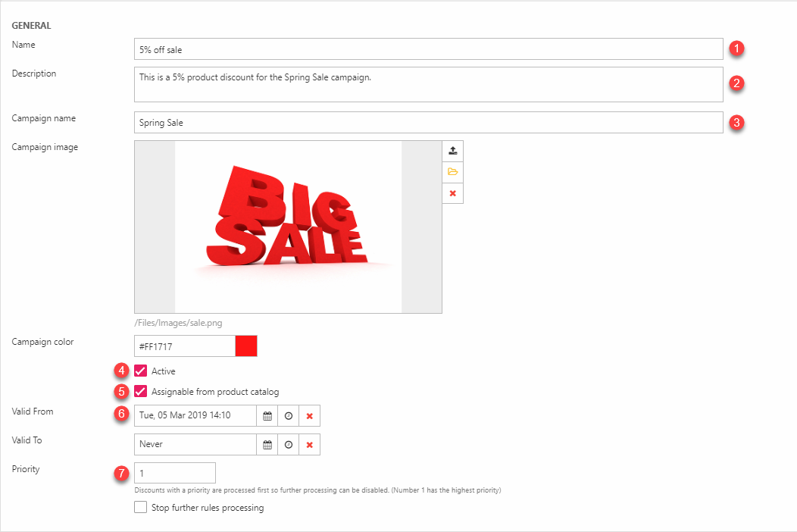
Task: Clear the Valid To date
Action: pyautogui.click(x=309, y=445)
